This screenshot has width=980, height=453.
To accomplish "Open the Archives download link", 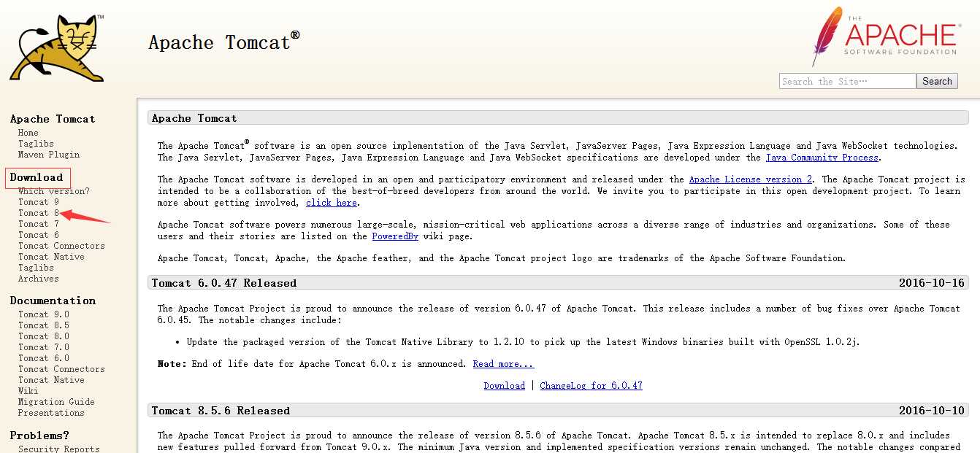I will pos(39,279).
